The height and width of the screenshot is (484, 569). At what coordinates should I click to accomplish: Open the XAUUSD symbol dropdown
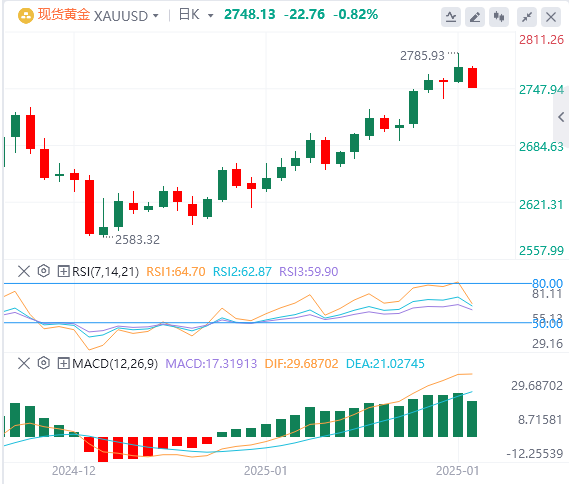pos(156,16)
